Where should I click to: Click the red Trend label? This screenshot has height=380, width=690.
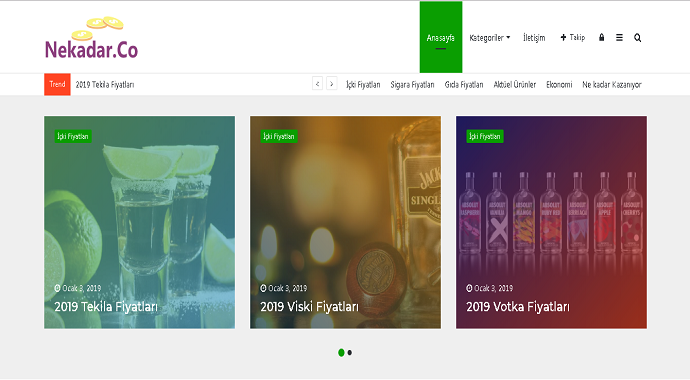(57, 84)
